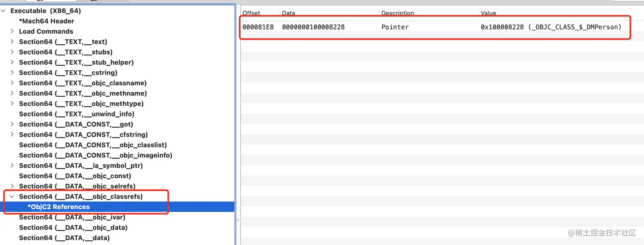Image resolution: width=644 pixels, height=245 pixels.
Task: Expand Section64 (__DATA_CONST,__cfstring) chevron
Action: [12, 135]
